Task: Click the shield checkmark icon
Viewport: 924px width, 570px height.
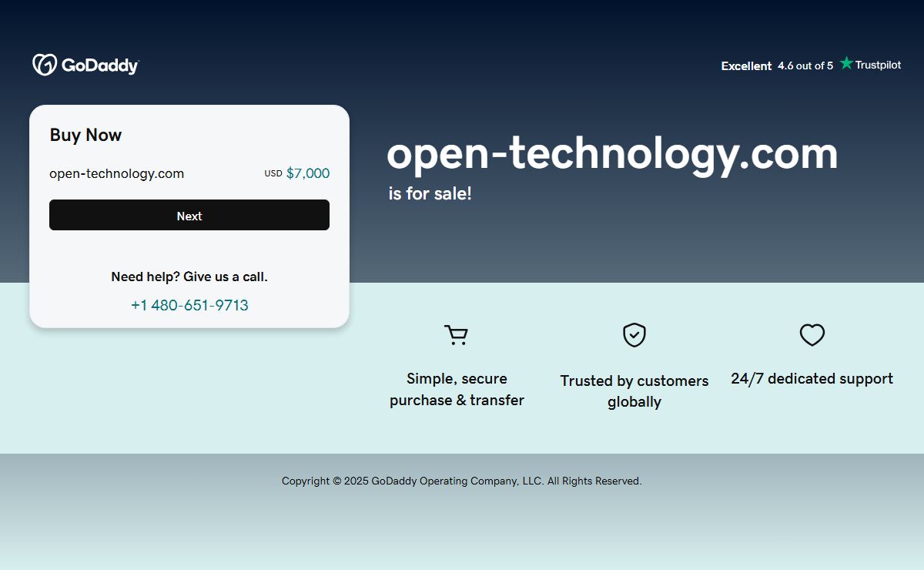Action: 634,335
